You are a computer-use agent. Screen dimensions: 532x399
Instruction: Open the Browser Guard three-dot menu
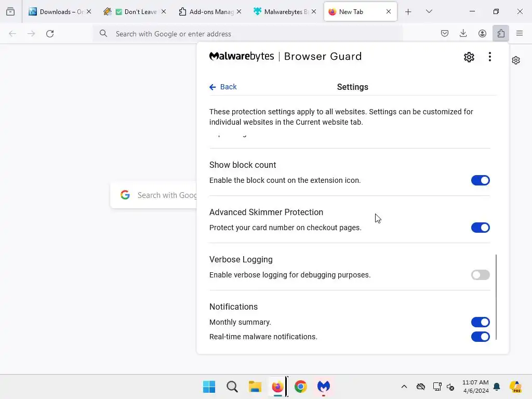coord(489,57)
